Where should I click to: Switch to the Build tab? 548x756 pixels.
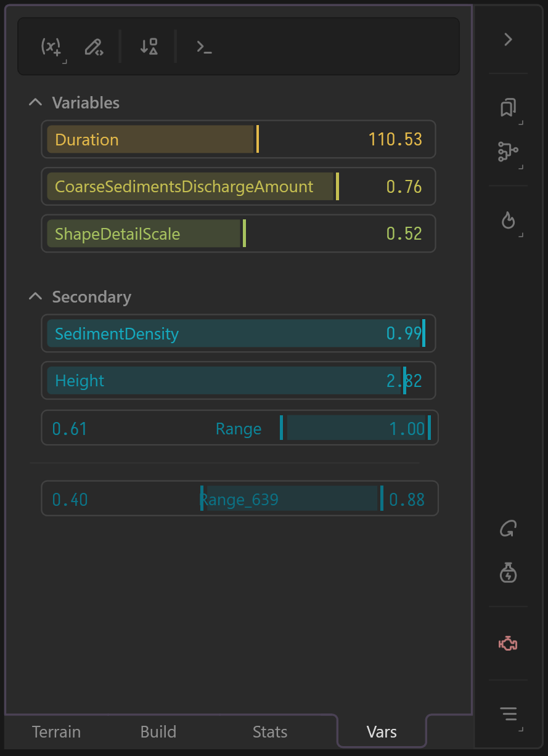point(158,732)
